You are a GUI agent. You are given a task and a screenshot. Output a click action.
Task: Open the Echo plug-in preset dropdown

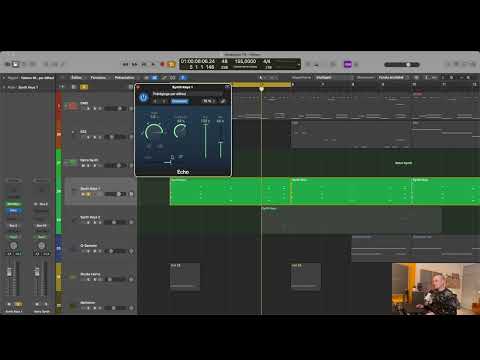coord(187,94)
